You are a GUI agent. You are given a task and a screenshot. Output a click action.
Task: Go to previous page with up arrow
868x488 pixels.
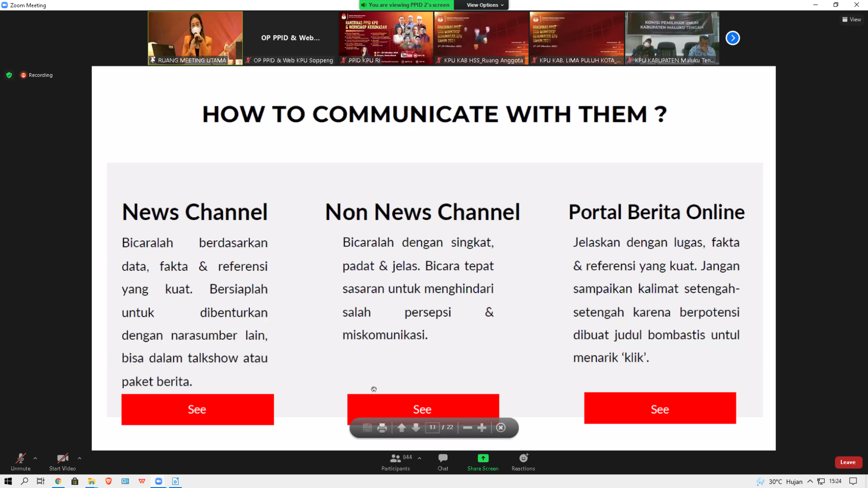[x=401, y=428]
